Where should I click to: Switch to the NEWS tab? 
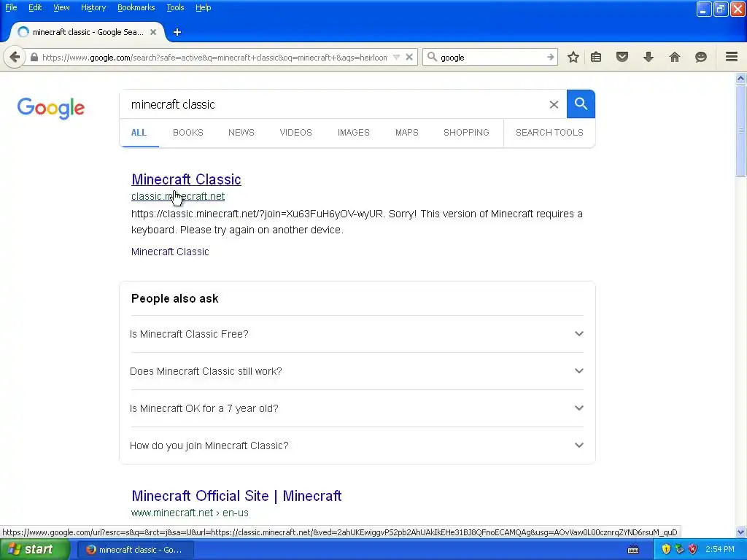pyautogui.click(x=241, y=133)
